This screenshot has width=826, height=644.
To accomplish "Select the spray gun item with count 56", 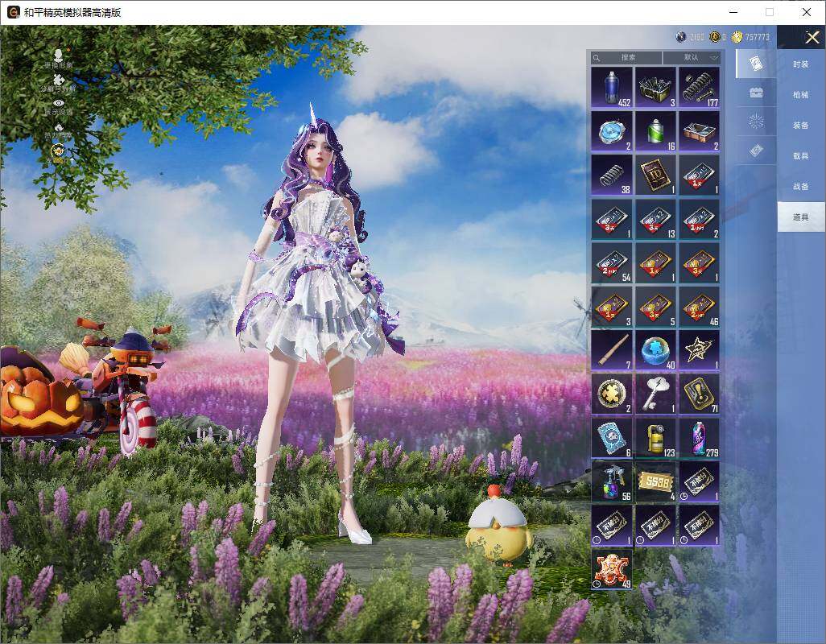I will (612, 482).
